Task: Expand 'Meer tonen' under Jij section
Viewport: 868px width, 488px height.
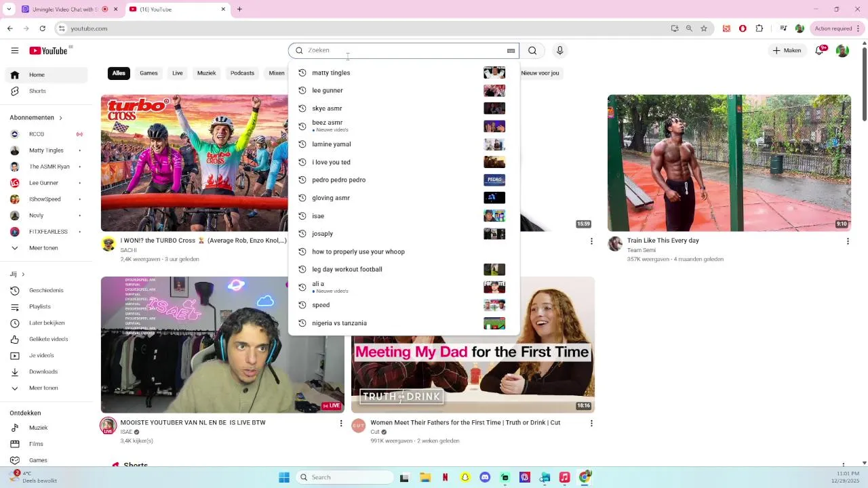Action: pyautogui.click(x=46, y=388)
